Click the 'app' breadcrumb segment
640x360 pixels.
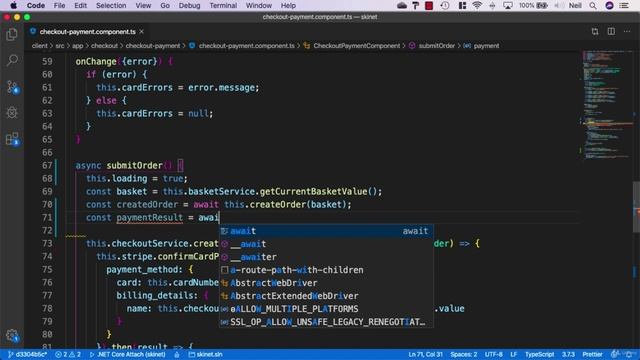pyautogui.click(x=78, y=46)
